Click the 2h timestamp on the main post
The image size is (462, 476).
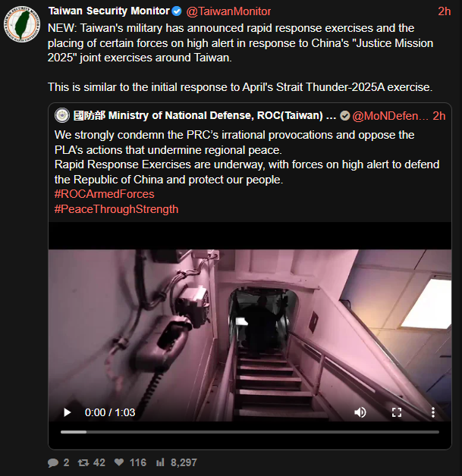point(444,11)
